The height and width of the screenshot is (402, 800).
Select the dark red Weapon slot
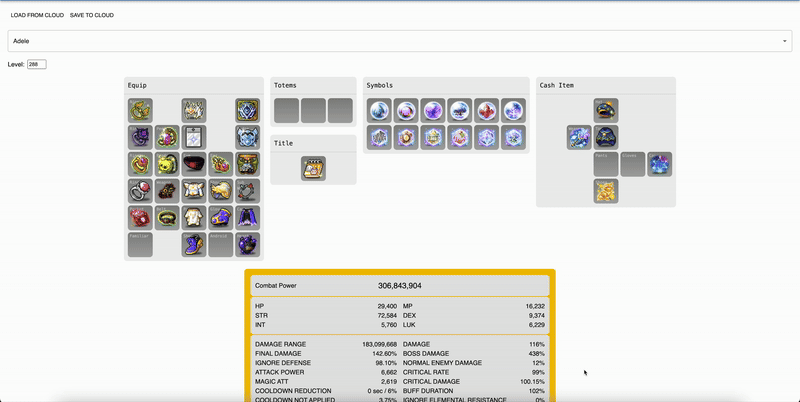coord(167,191)
